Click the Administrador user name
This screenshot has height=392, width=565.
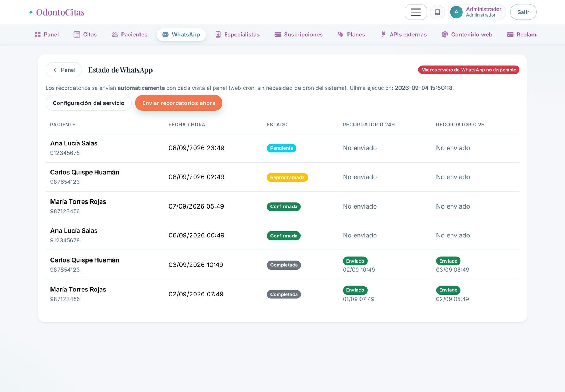(484, 9)
